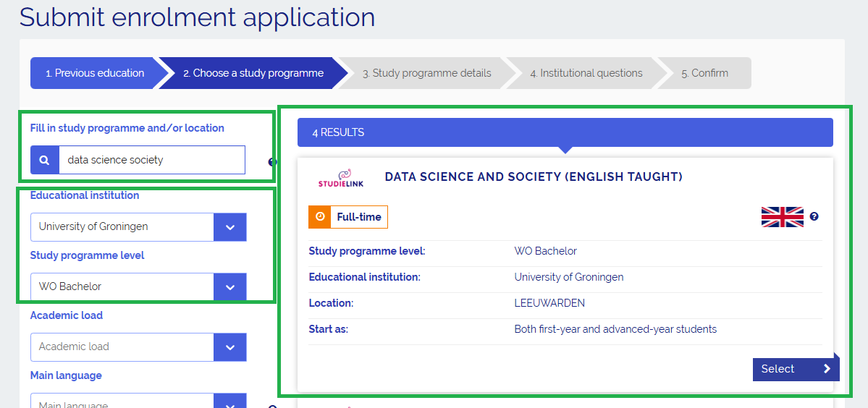Click step 2 Choose a study programme
Viewport: 868px width, 408px height.
pos(253,73)
